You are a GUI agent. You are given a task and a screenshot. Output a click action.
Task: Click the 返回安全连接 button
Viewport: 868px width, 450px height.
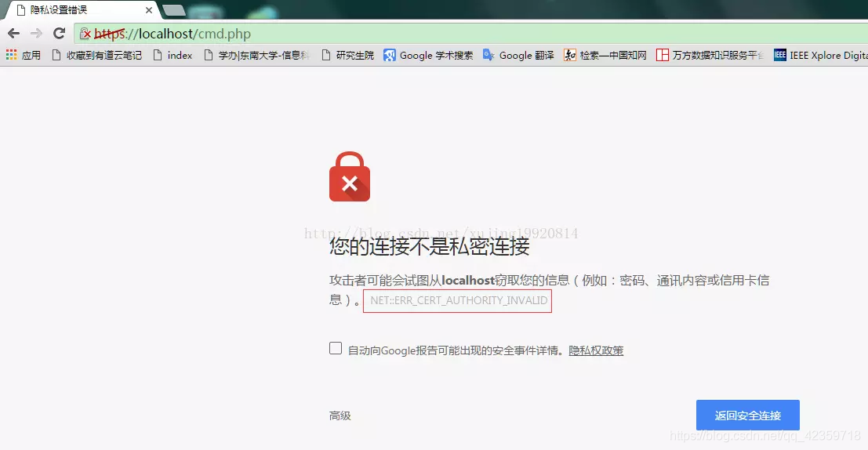coord(748,416)
